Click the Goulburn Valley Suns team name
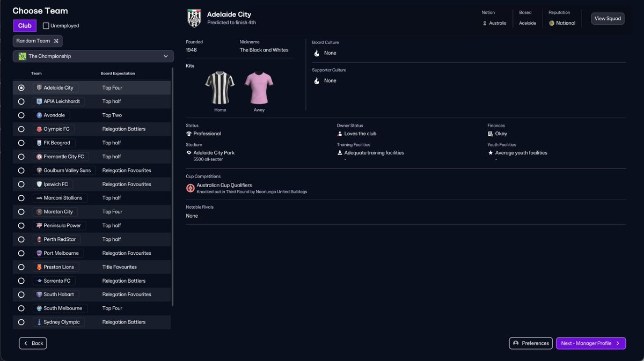Image resolution: width=644 pixels, height=361 pixels. pyautogui.click(x=67, y=171)
